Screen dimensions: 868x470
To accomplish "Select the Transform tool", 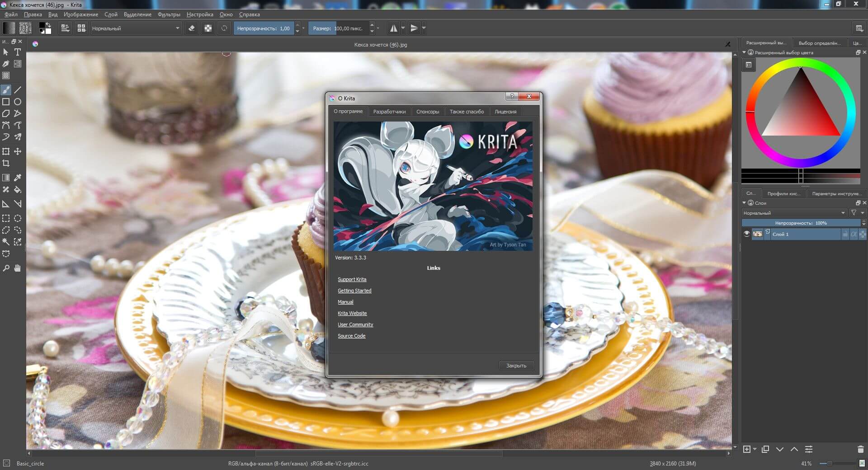I will click(6, 151).
